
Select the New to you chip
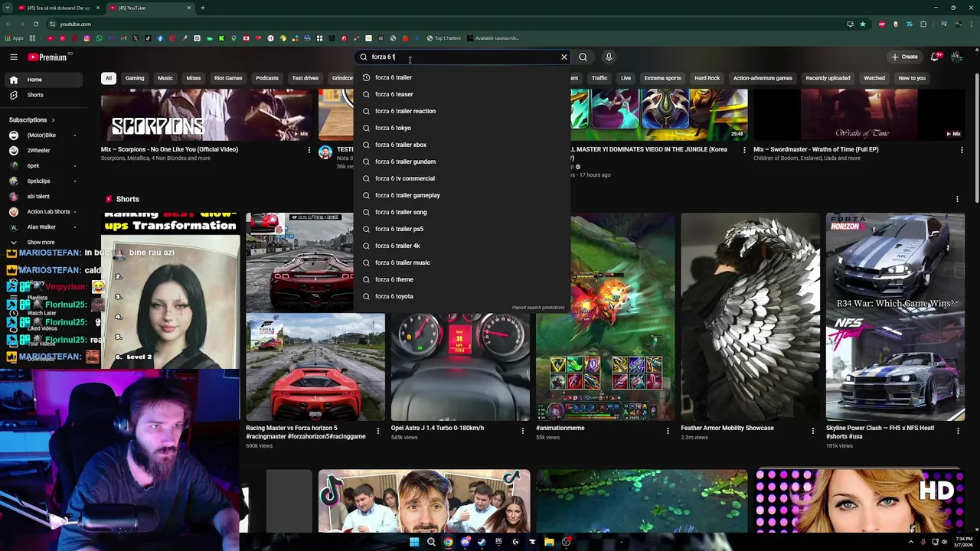(912, 78)
